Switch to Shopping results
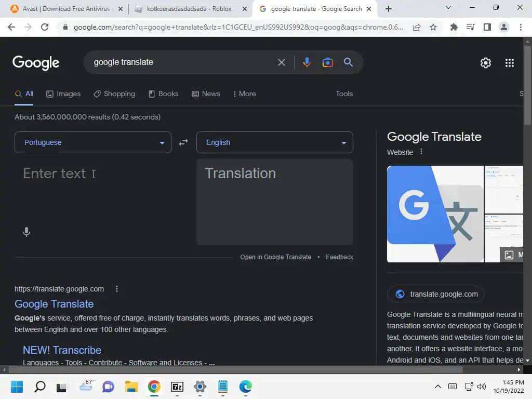Viewport: 532px width, 399px height. click(114, 94)
